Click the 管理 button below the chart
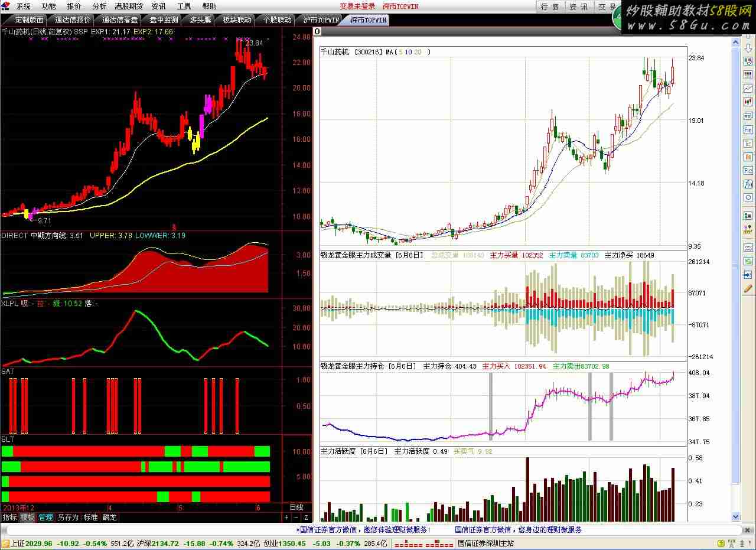The image size is (756, 550). (46, 517)
